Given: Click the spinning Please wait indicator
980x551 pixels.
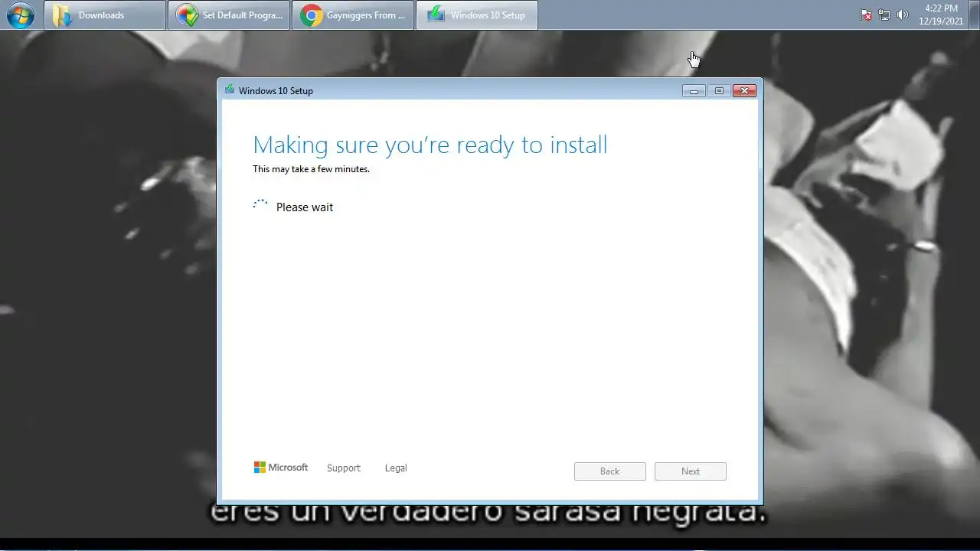Looking at the screenshot, I should pos(260,205).
